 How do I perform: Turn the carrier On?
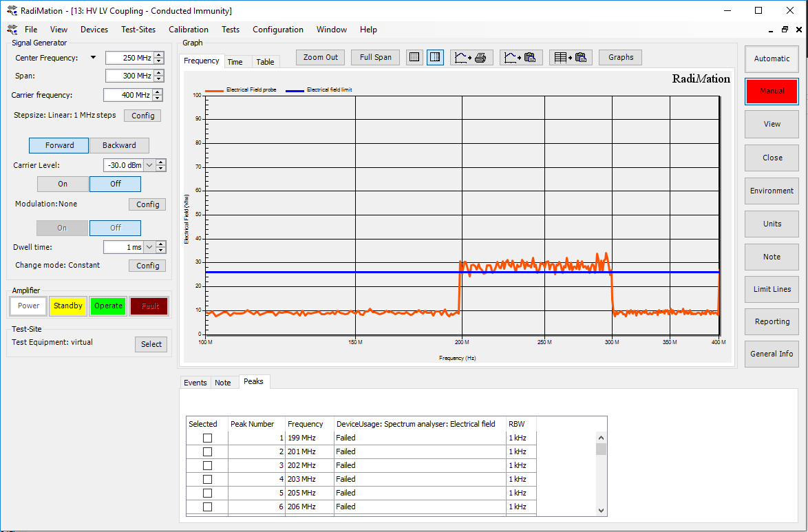coord(63,184)
